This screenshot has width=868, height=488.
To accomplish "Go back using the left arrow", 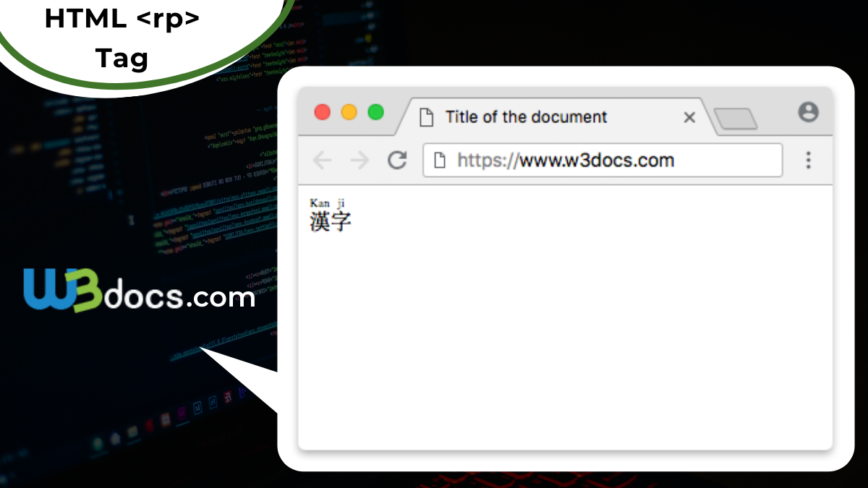I will pyautogui.click(x=322, y=160).
